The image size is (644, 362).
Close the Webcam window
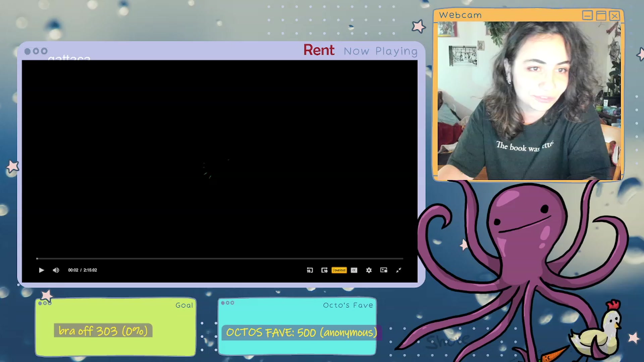(614, 15)
